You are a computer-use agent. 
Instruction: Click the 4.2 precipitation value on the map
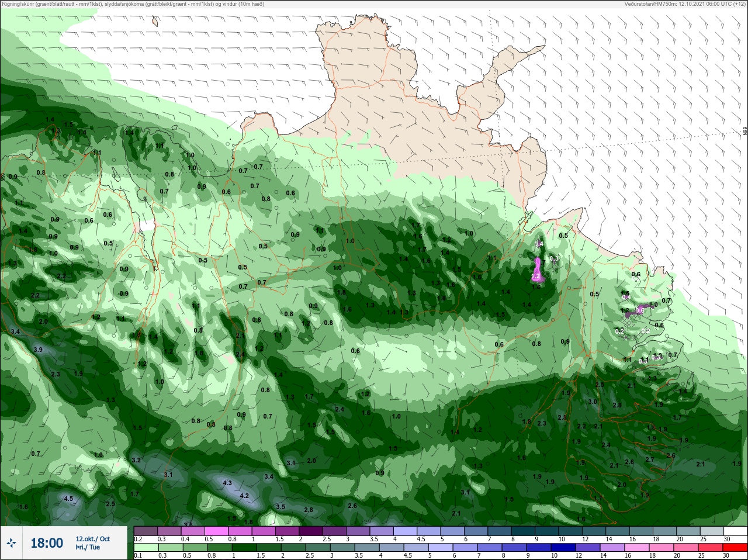pos(244,496)
